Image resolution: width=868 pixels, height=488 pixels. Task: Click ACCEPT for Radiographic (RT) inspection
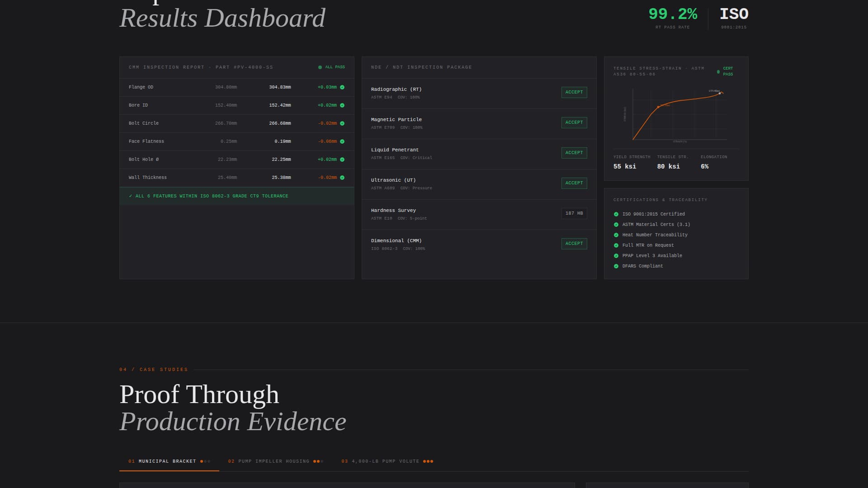tap(574, 92)
